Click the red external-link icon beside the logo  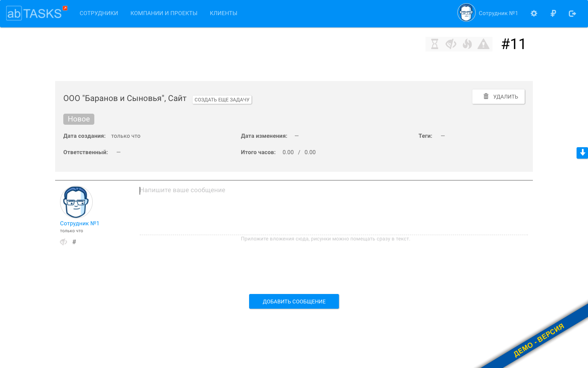point(65,8)
